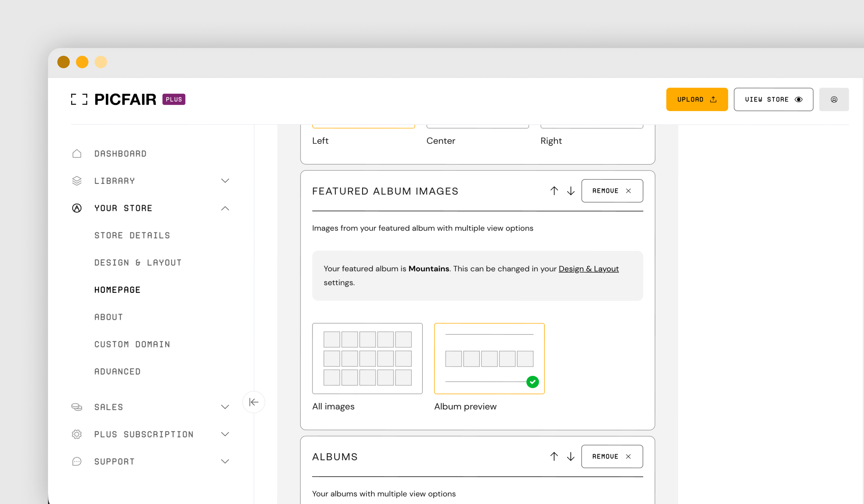This screenshot has width=864, height=504.
Task: Move Albums section down
Action: [571, 456]
